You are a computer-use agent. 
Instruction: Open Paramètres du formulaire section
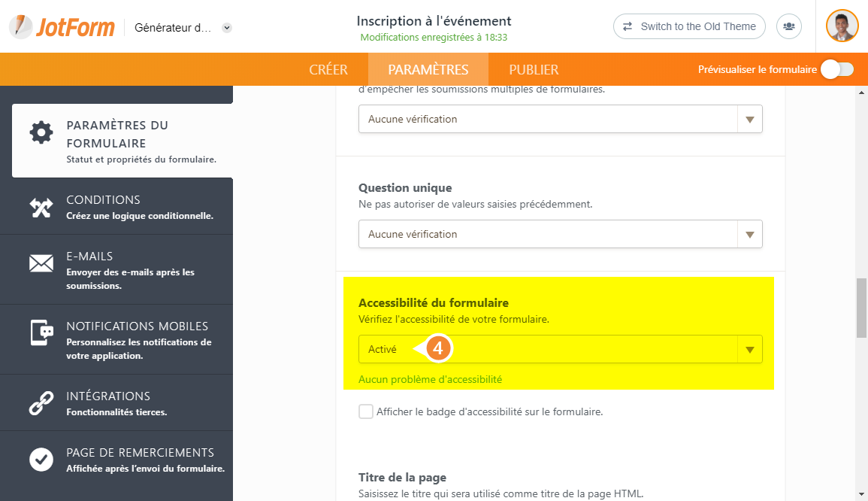[122, 141]
